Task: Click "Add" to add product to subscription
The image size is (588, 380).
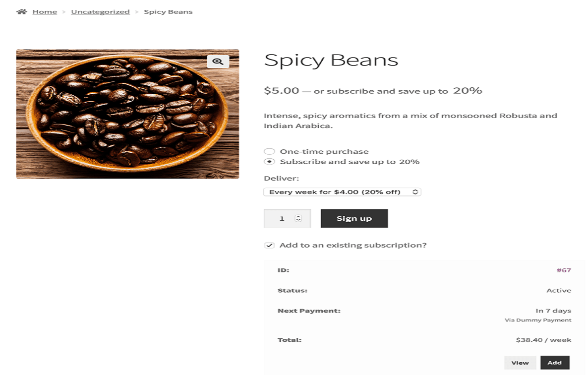Action: point(555,362)
